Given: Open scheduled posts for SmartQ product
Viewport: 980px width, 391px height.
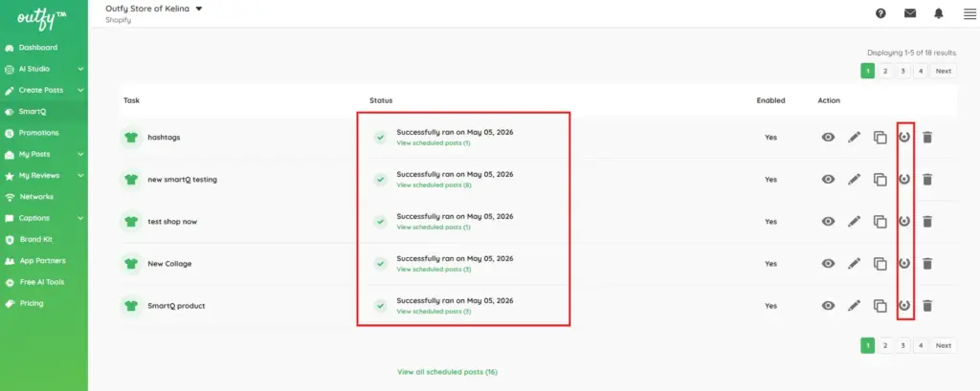Looking at the screenshot, I should pos(434,311).
